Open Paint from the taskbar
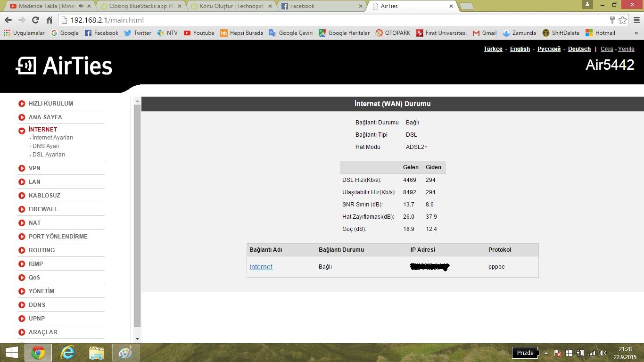The width and height of the screenshot is (644, 362). (125, 353)
